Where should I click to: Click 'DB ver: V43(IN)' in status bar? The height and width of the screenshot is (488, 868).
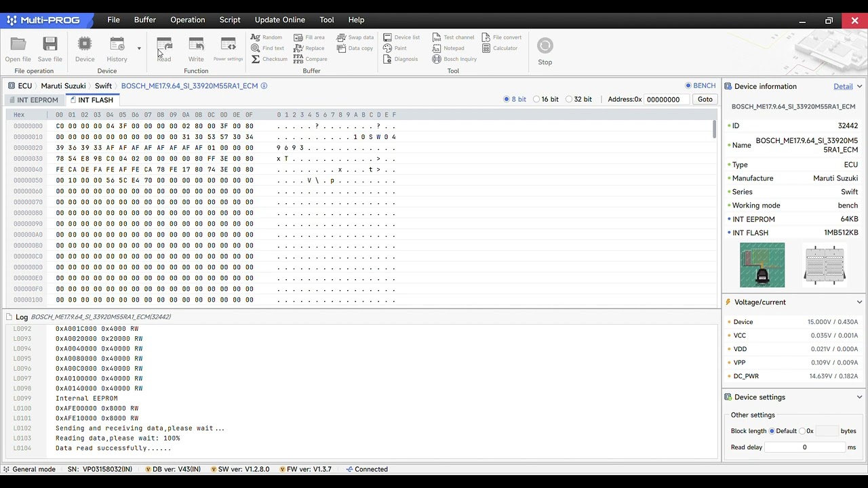coord(174,469)
